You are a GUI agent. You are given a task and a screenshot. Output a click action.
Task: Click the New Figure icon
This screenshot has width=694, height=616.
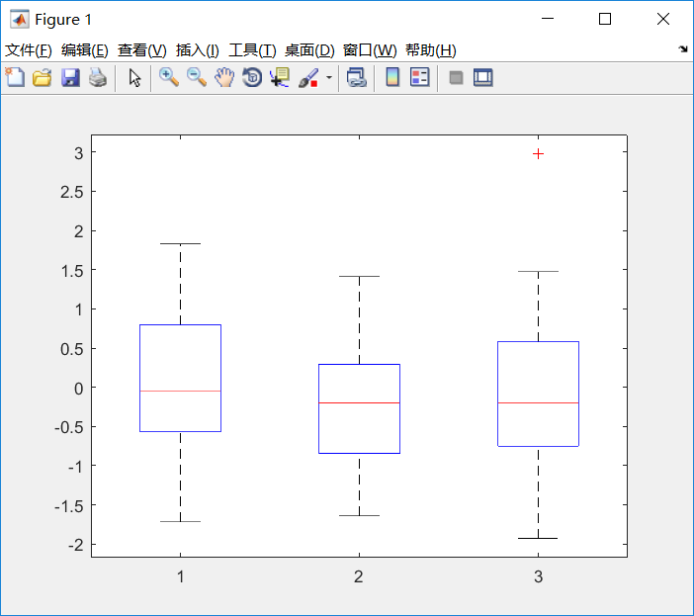(x=15, y=77)
